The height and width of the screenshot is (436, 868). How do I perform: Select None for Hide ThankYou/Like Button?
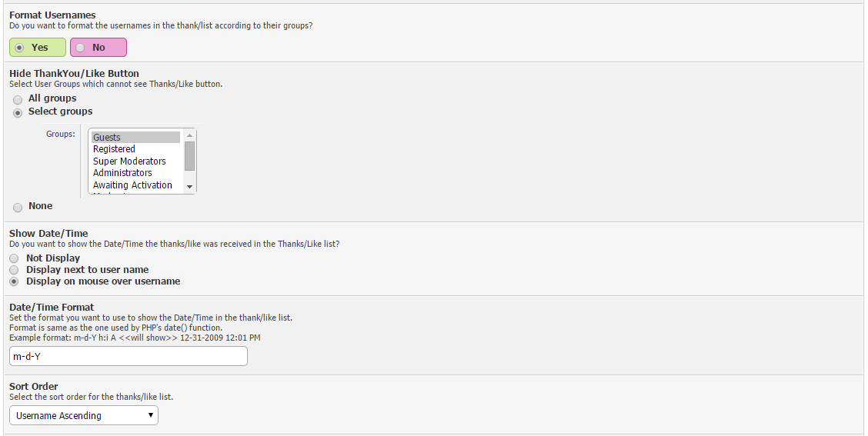[x=18, y=207]
